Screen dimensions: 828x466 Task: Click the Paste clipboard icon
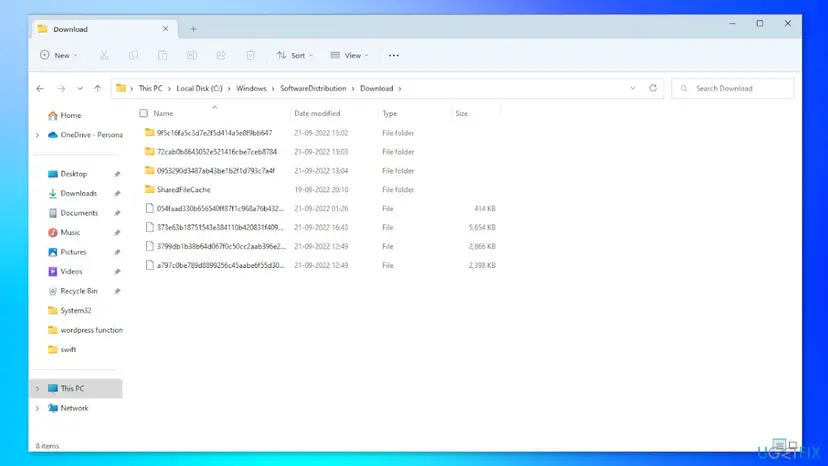click(x=163, y=55)
